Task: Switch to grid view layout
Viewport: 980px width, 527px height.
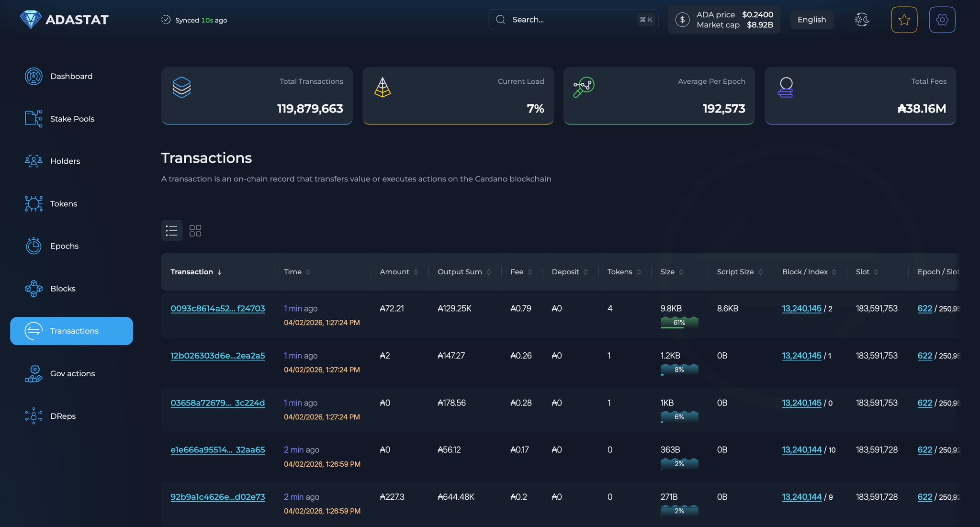Action: pyautogui.click(x=195, y=231)
